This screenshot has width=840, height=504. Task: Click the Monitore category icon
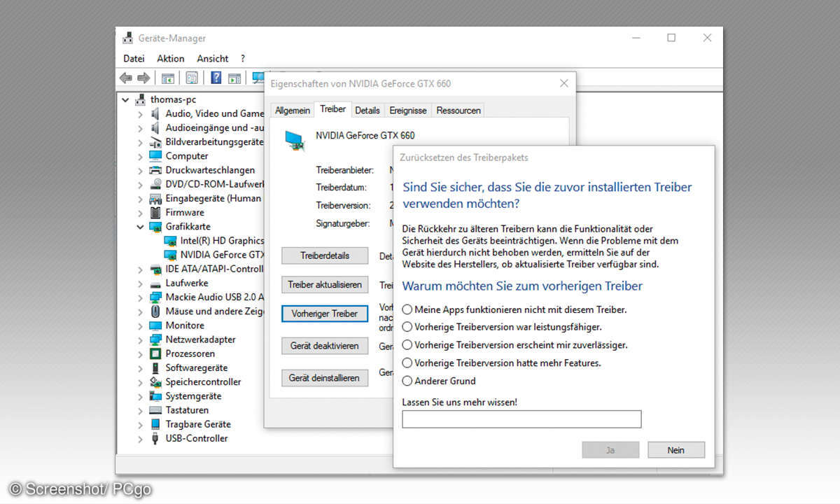155,325
